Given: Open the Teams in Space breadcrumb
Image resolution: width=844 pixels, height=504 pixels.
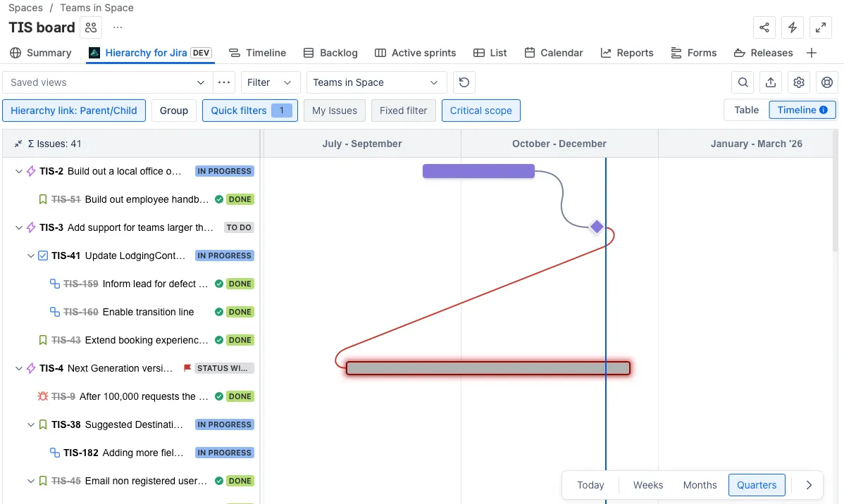Looking at the screenshot, I should (x=97, y=8).
